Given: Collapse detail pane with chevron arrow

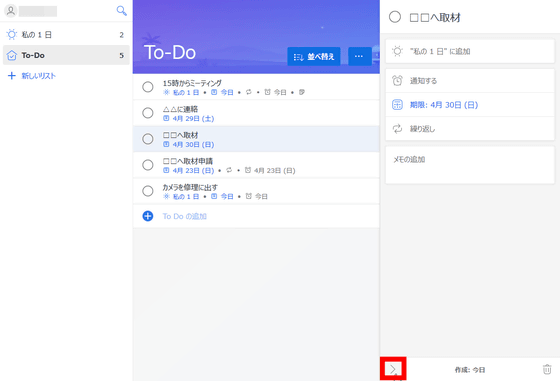Looking at the screenshot, I should (393, 369).
